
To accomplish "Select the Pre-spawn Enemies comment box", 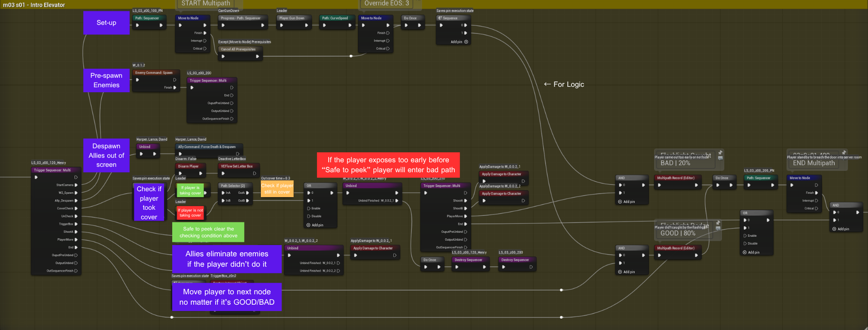I will [x=106, y=80].
